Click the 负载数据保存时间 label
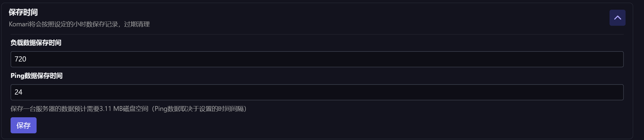644x140 pixels. (36, 43)
